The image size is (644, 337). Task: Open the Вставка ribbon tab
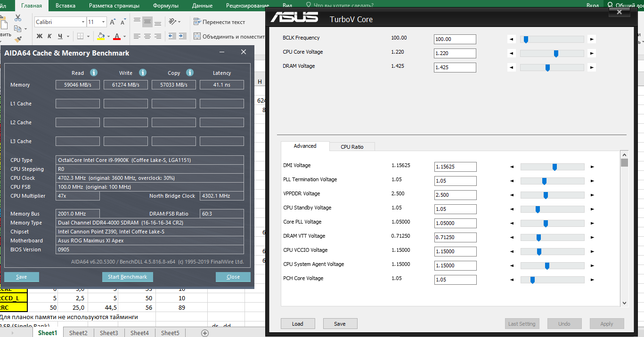(65, 6)
